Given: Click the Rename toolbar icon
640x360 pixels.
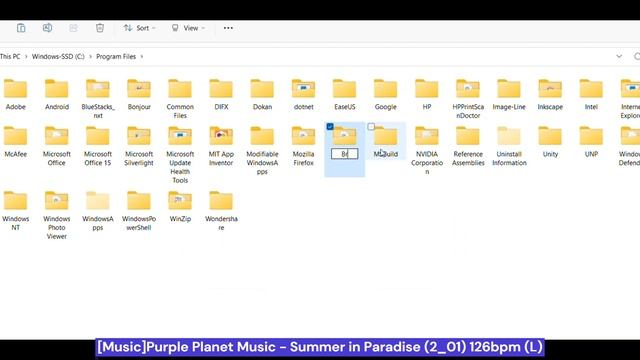Looking at the screenshot, I should click(47, 28).
